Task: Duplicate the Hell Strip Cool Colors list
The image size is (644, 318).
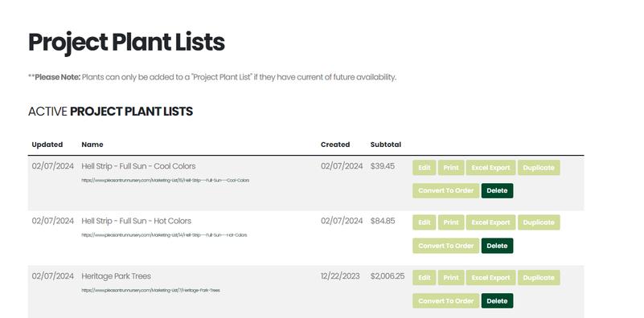Action: pyautogui.click(x=539, y=167)
